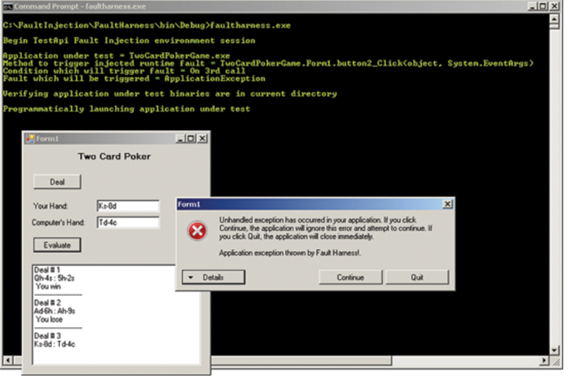568x377 pixels.
Task: Click the "Computer's Hand:" label
Action: 58,222
